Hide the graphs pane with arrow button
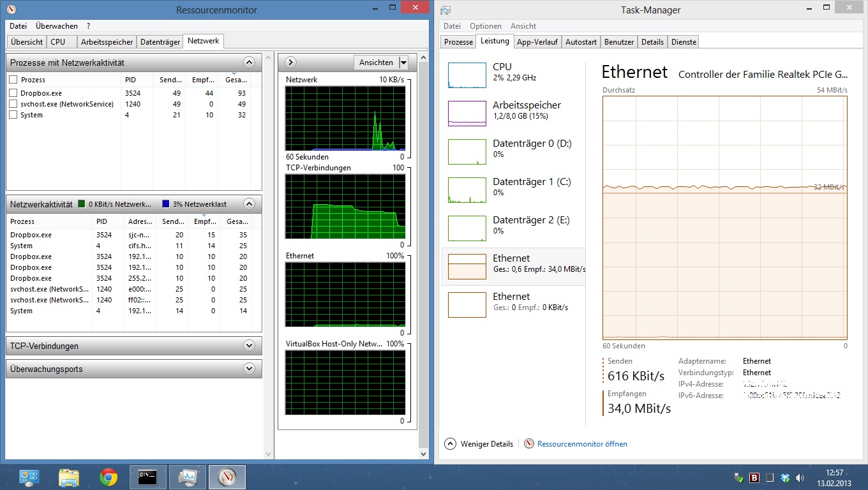The height and width of the screenshot is (490, 868). (x=290, y=63)
